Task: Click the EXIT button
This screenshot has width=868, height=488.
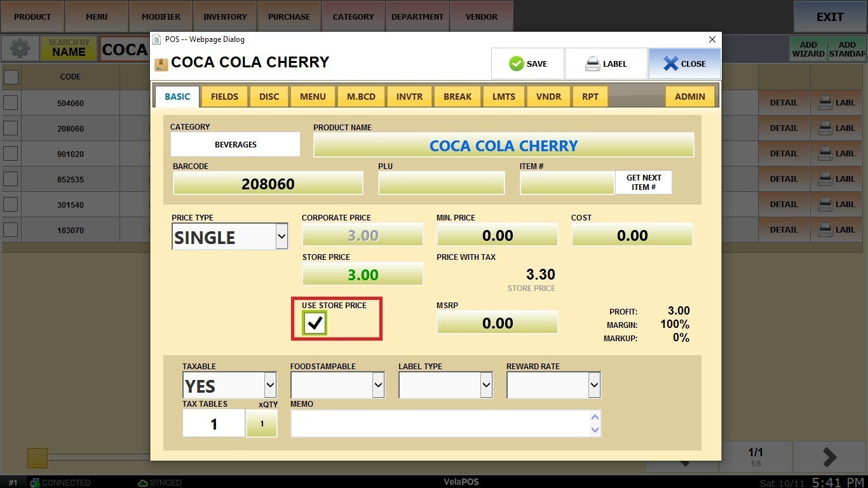Action: tap(830, 17)
